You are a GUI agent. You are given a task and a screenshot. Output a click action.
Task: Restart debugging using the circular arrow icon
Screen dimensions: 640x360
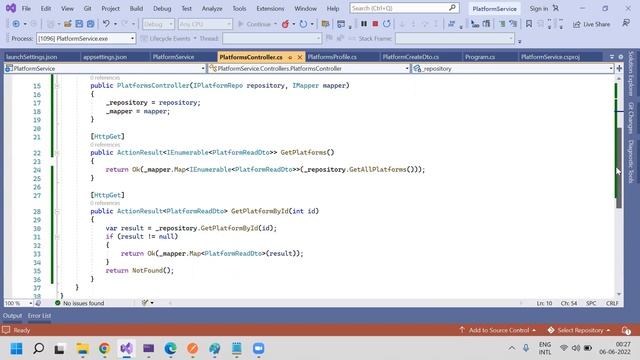point(387,24)
